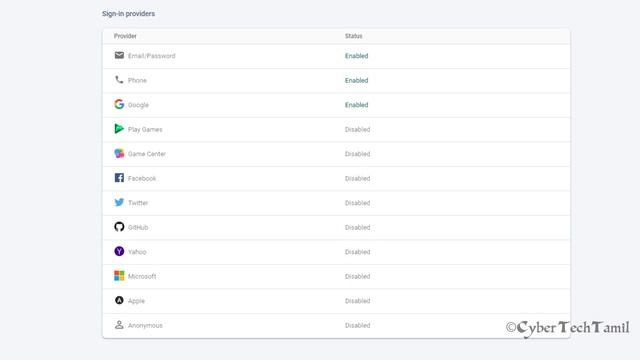Click Enabled status for Google
The image size is (640, 360).
point(356,105)
